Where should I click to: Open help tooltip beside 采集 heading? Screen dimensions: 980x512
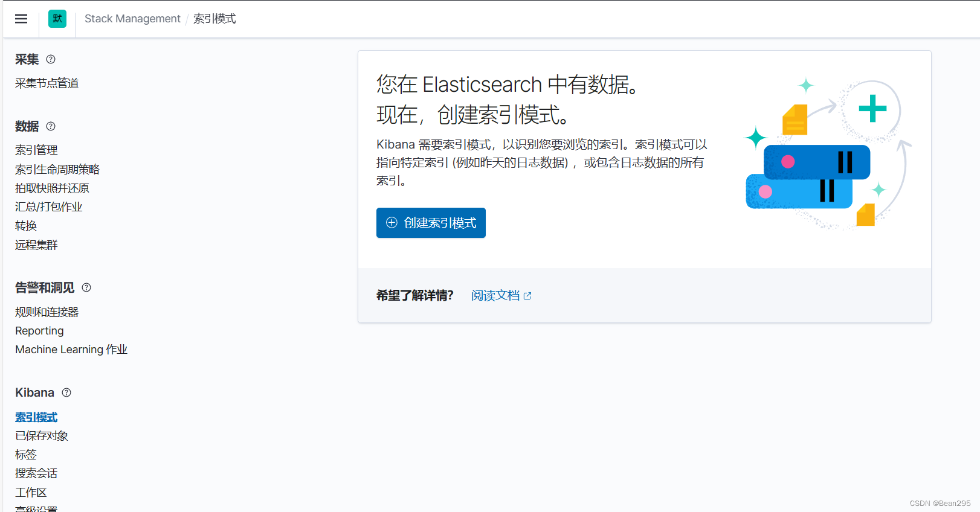tap(51, 59)
